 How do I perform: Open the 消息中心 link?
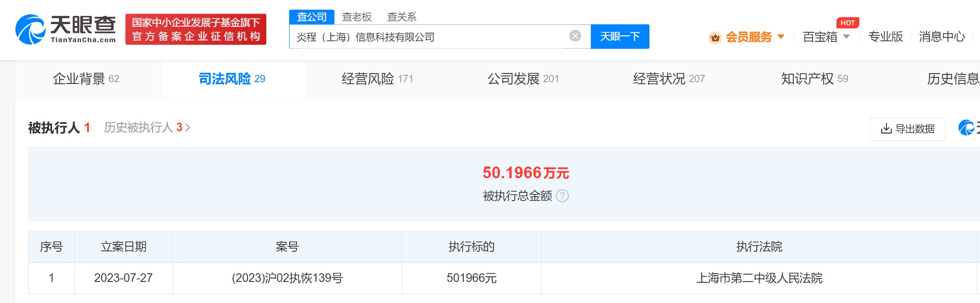point(942,37)
